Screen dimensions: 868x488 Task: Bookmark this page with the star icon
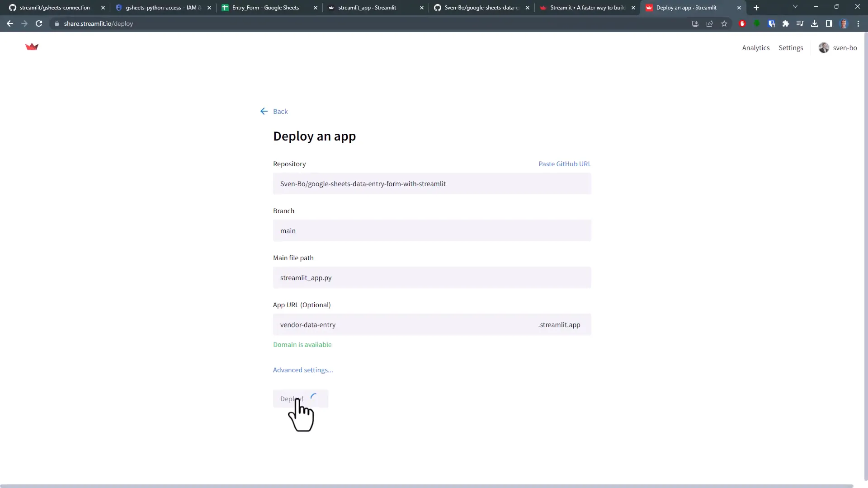coord(724,23)
